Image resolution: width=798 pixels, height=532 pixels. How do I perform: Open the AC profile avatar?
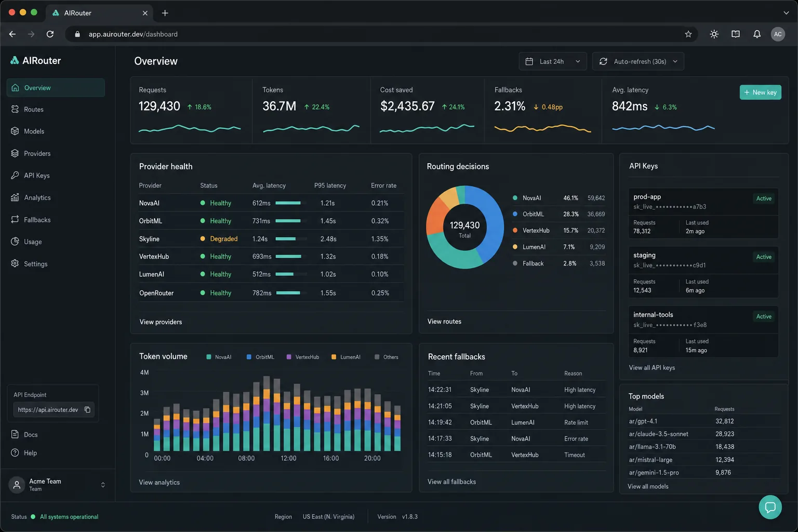778,34
